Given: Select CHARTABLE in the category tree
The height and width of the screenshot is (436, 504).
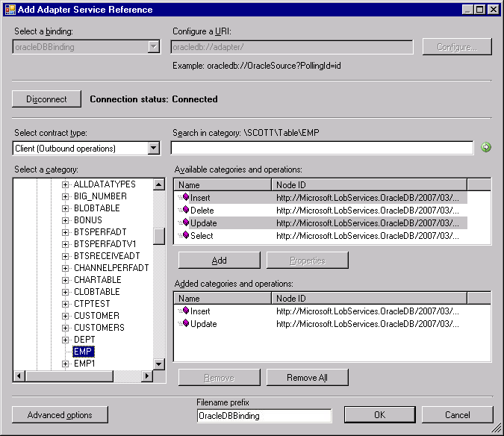Looking at the screenshot, I should (x=97, y=280).
